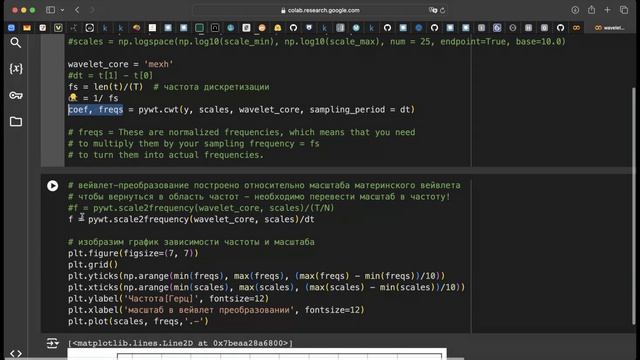Click the '#scales = np.logspace' commented line
This screenshot has height=360, width=640.
tap(317, 42)
